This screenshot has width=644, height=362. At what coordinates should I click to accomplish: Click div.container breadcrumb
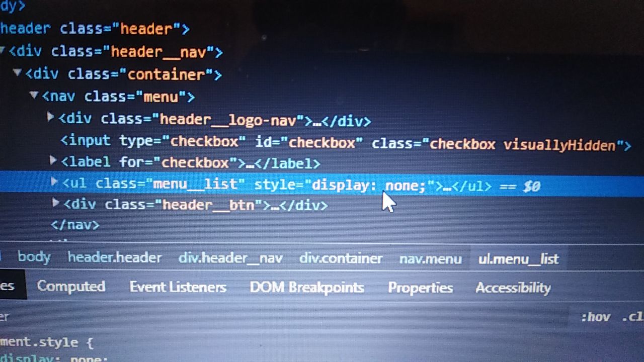pyautogui.click(x=341, y=258)
